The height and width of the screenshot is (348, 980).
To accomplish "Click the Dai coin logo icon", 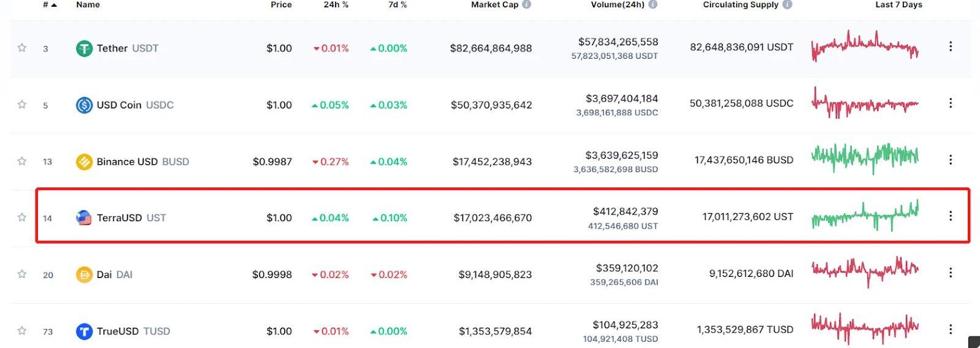I will 84,275.
